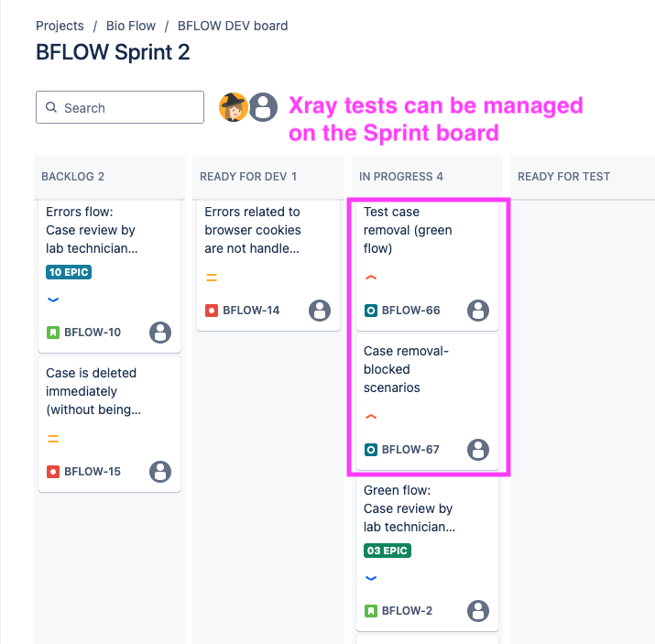Screen dimensions: 655x644
Task: Click the low priority chevron on BFLOW-2 card
Action: tap(370, 578)
